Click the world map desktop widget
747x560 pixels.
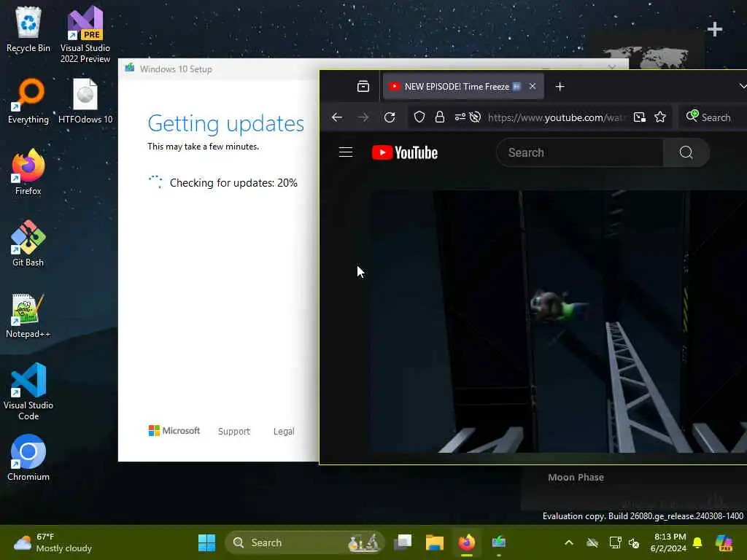pos(646,58)
